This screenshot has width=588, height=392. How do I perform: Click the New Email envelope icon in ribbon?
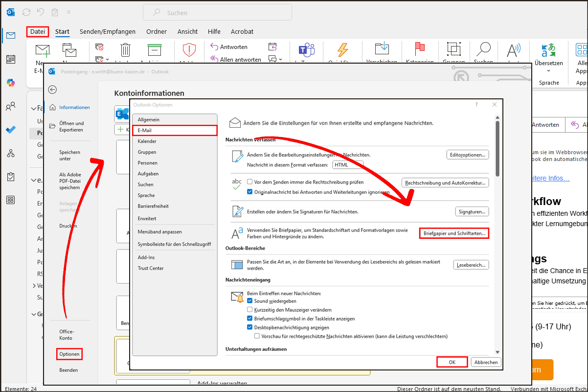(x=43, y=50)
